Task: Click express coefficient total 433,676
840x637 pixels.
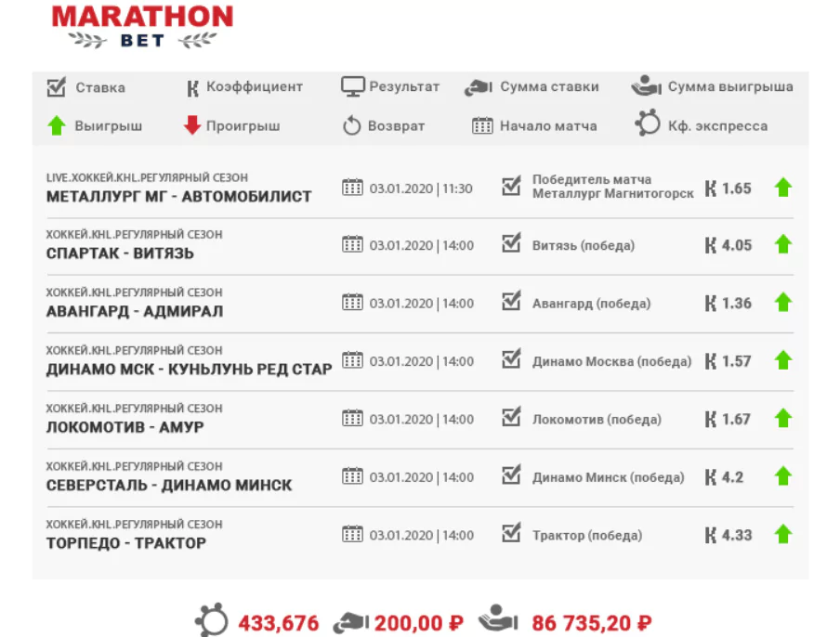Action: click(279, 623)
